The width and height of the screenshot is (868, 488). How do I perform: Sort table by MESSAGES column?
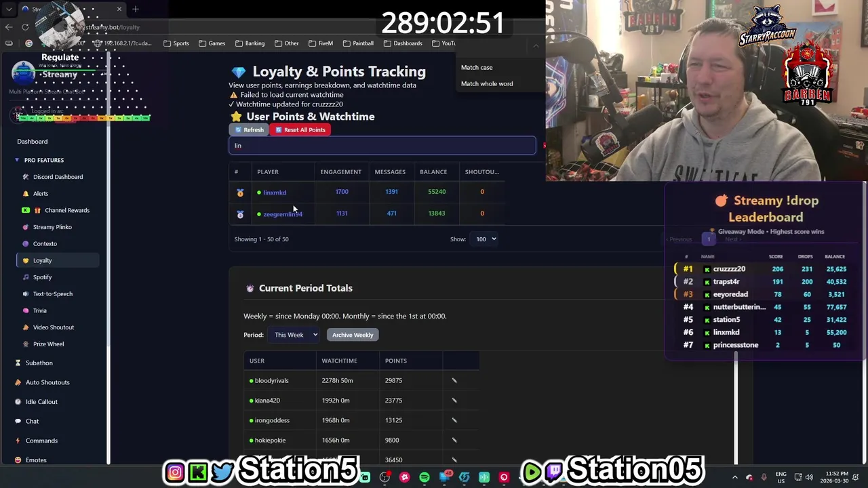point(390,172)
